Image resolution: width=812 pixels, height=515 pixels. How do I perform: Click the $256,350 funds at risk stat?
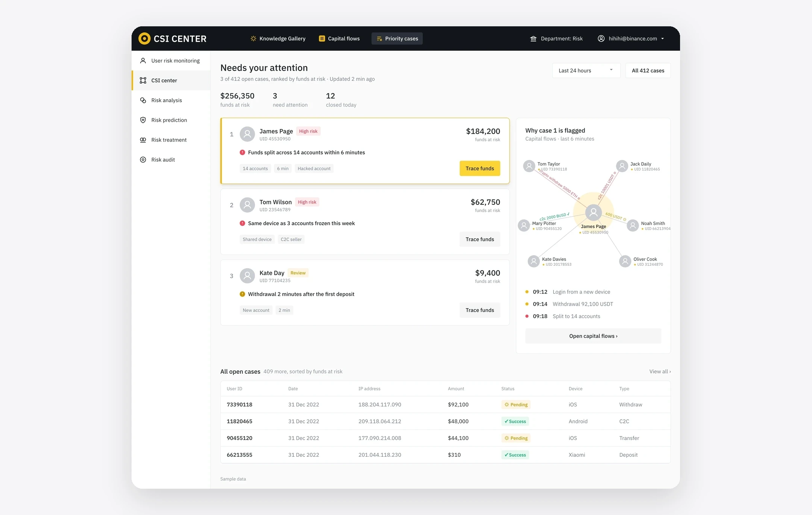pos(237,100)
